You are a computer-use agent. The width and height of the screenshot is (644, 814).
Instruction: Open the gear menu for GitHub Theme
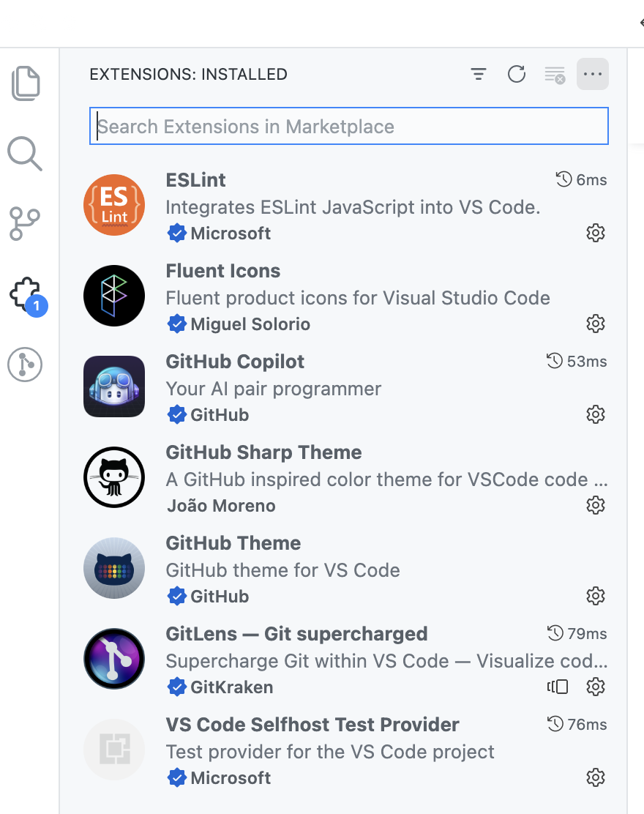[x=596, y=596]
